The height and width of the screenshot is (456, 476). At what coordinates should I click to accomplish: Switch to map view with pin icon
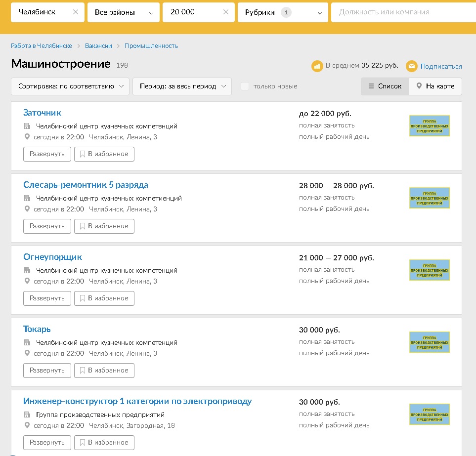pyautogui.click(x=419, y=86)
